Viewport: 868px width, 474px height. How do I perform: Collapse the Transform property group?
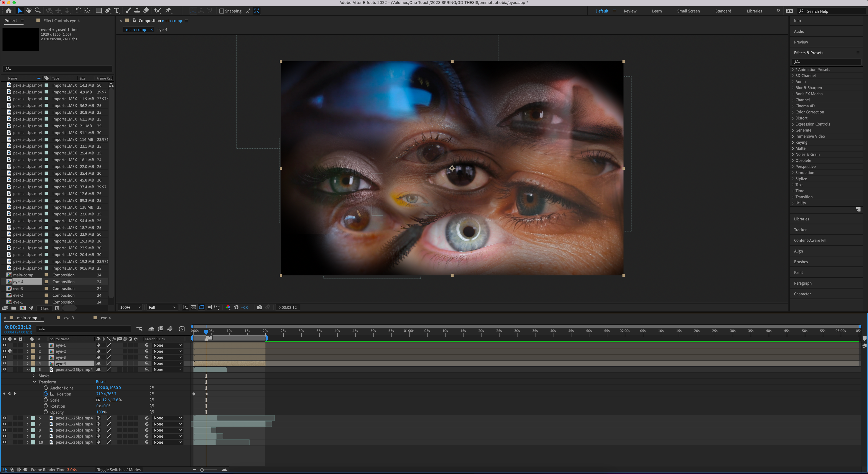(34, 382)
